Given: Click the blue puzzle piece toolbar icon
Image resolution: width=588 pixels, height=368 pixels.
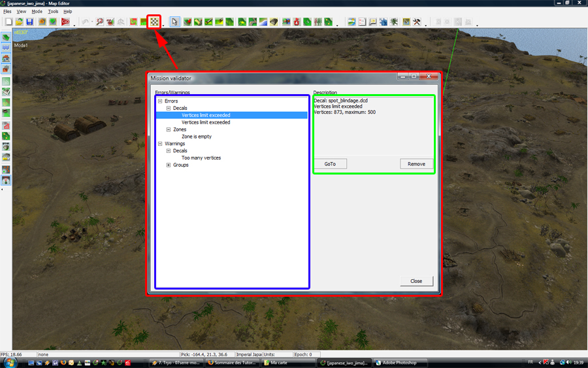Looking at the screenshot, I should [x=384, y=22].
